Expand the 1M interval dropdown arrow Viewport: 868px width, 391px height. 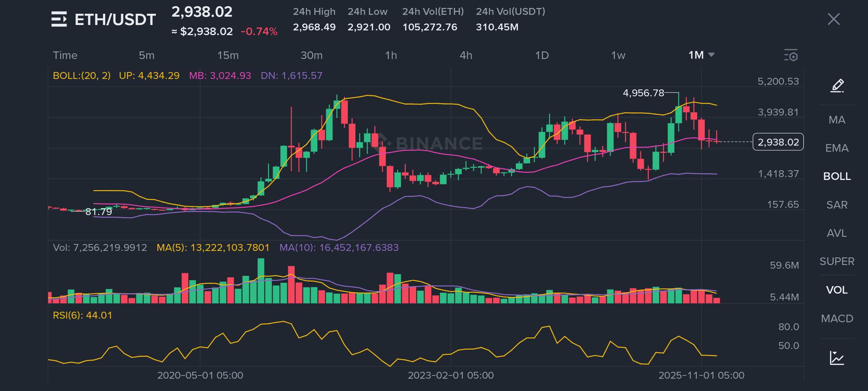(x=711, y=55)
